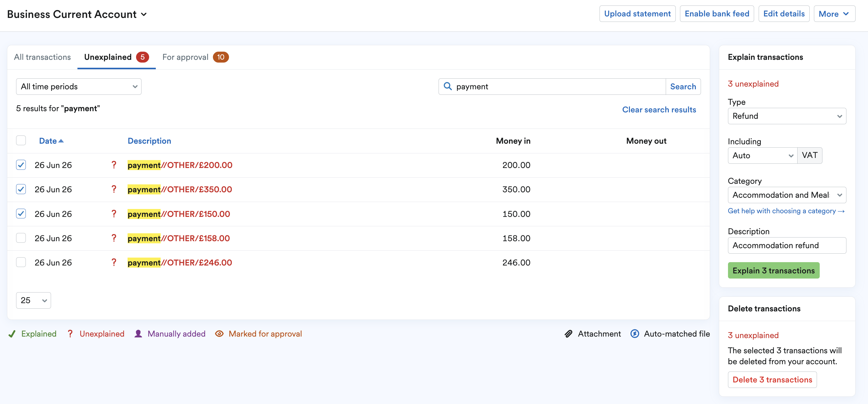
Task: Open the All time periods dropdown
Action: coord(79,87)
